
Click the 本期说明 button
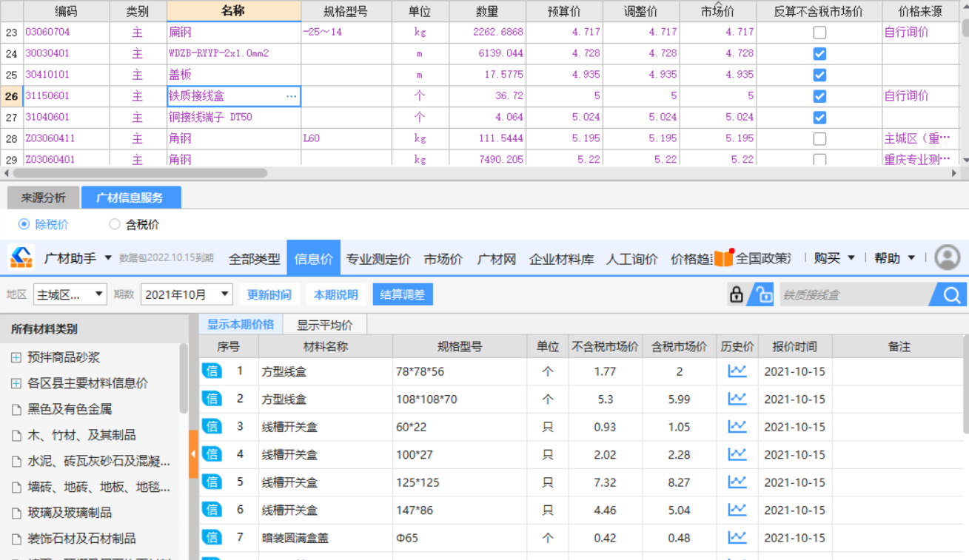[336, 294]
